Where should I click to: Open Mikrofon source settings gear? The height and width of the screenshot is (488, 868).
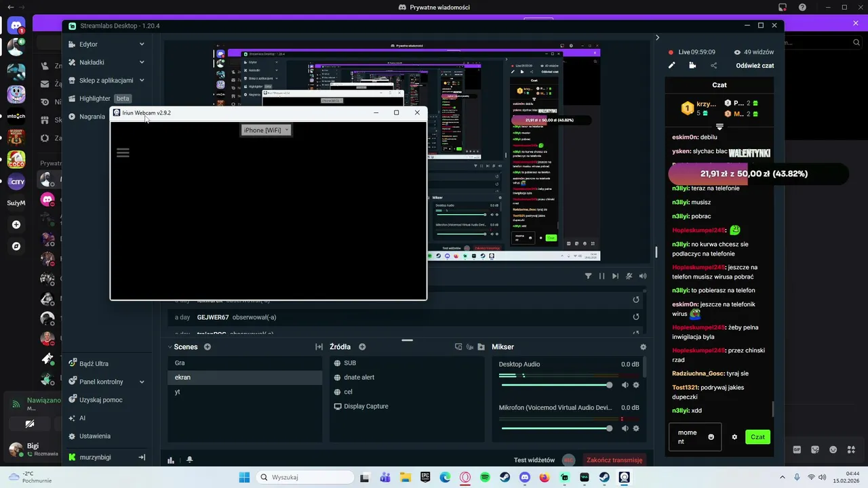pos(636,428)
